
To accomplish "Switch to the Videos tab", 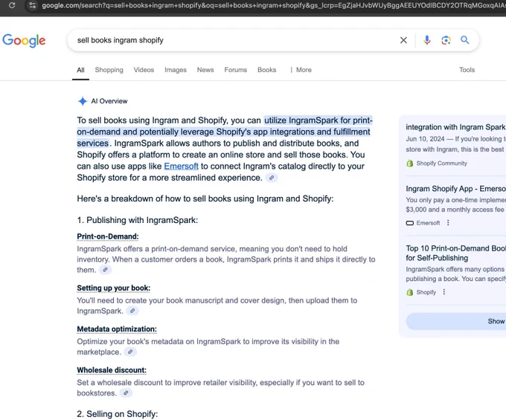I will click(x=144, y=70).
